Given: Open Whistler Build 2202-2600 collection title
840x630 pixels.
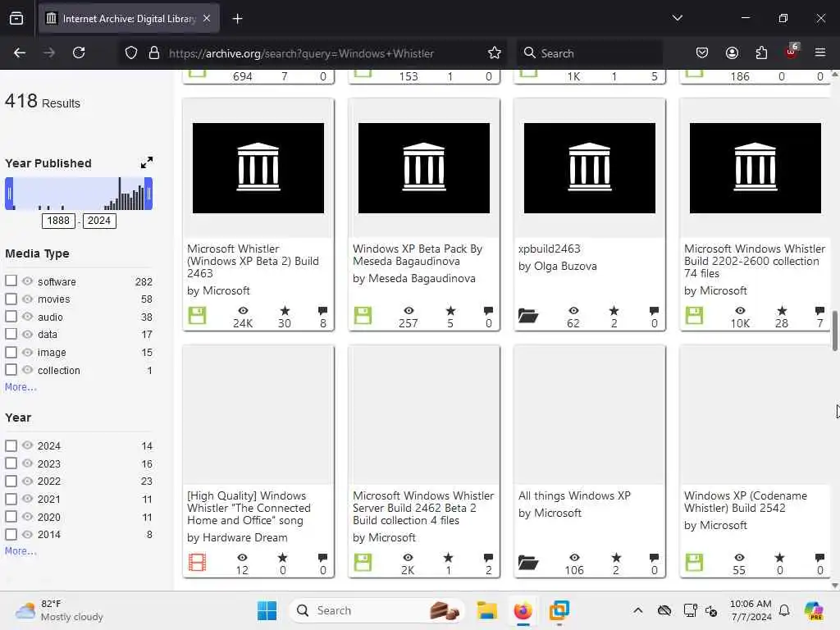Looking at the screenshot, I should coord(755,261).
